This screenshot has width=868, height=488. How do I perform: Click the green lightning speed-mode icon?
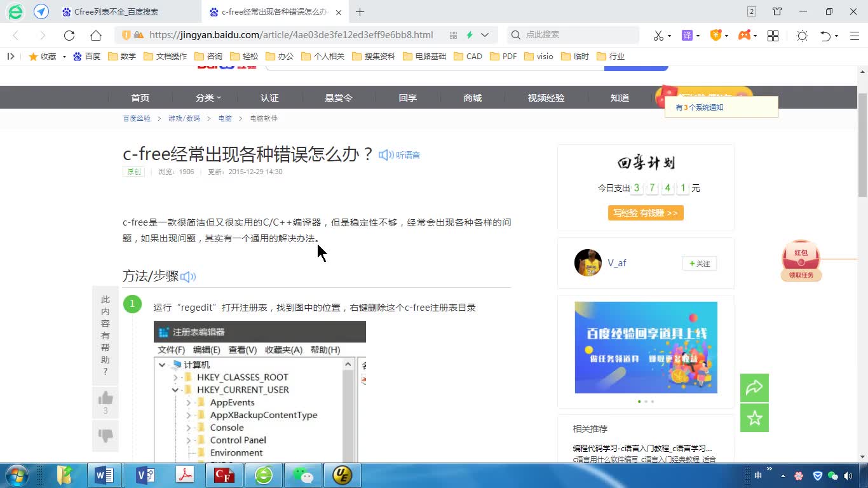click(x=470, y=36)
